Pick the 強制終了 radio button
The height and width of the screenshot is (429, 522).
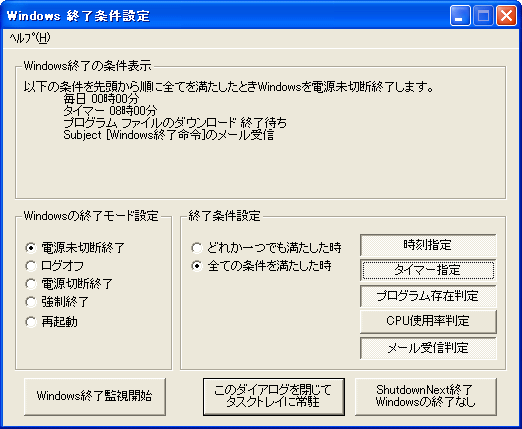pos(57,302)
